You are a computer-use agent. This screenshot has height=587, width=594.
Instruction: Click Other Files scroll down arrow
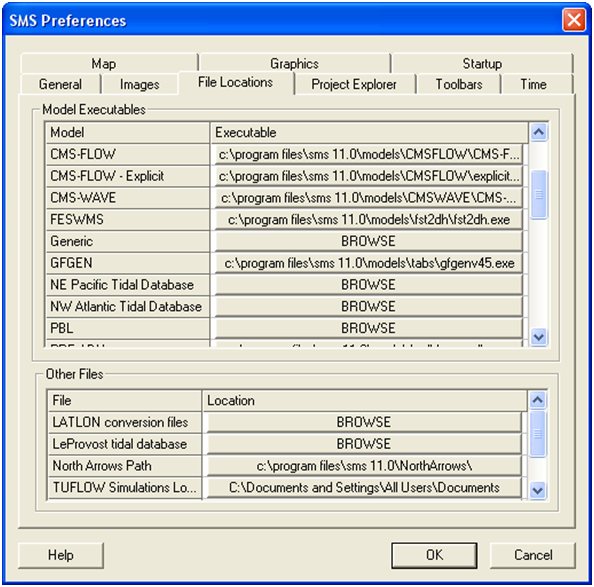click(x=538, y=491)
